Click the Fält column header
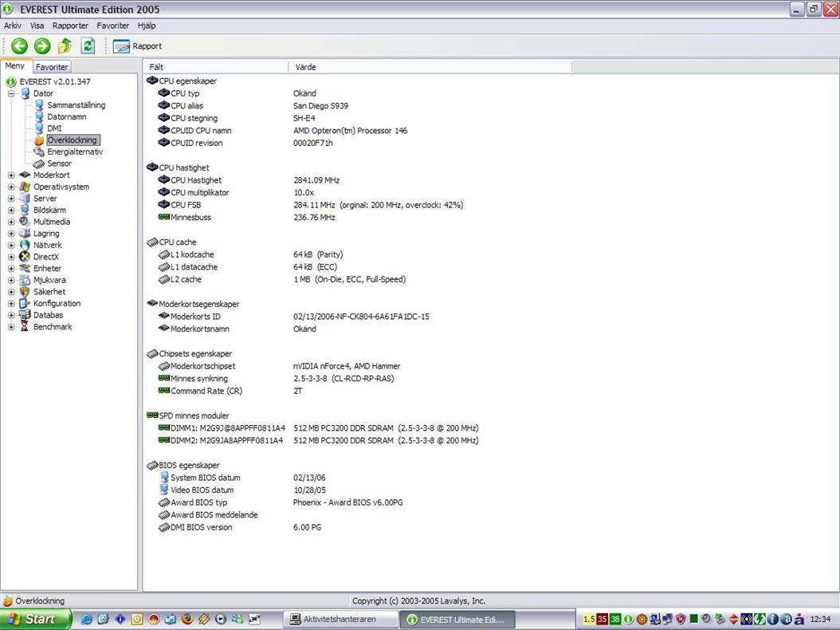The image size is (840, 630). click(x=216, y=67)
